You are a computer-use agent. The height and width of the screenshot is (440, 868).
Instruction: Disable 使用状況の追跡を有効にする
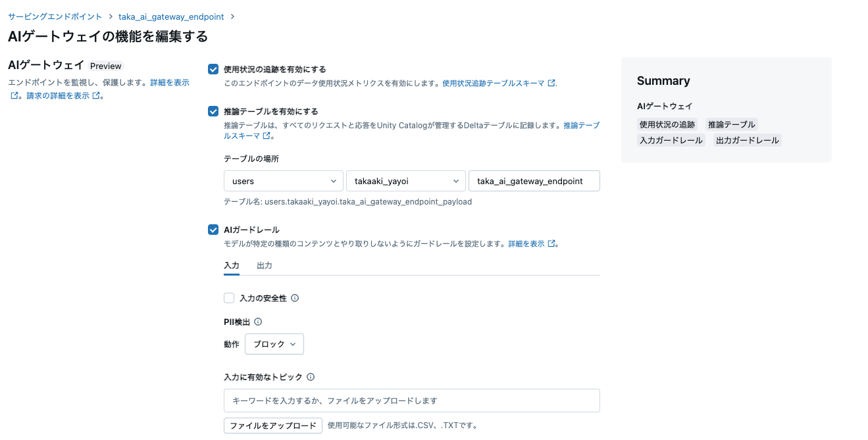click(213, 68)
